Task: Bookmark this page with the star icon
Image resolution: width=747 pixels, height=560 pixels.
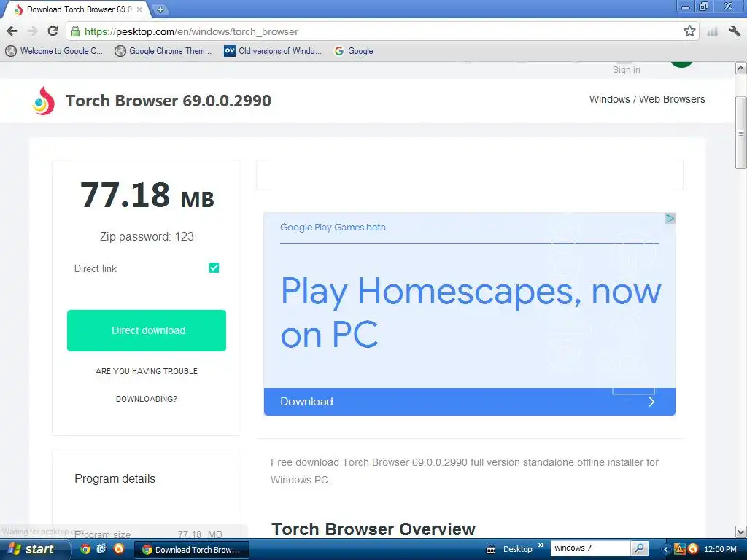Action: 689,31
